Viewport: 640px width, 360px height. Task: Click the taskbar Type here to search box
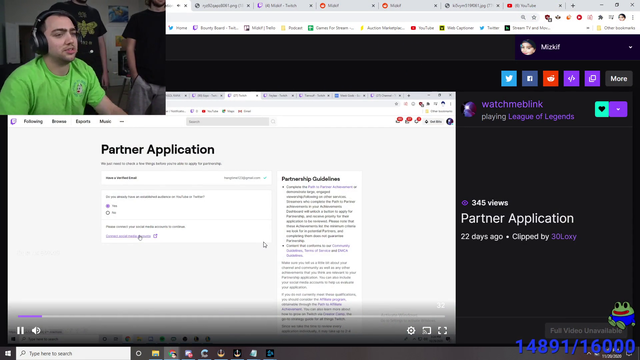73,353
